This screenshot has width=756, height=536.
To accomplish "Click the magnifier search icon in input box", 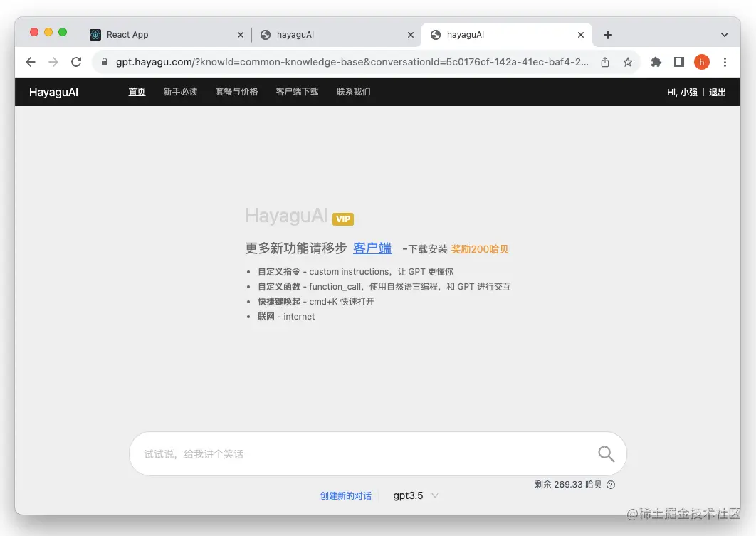I will coord(606,453).
